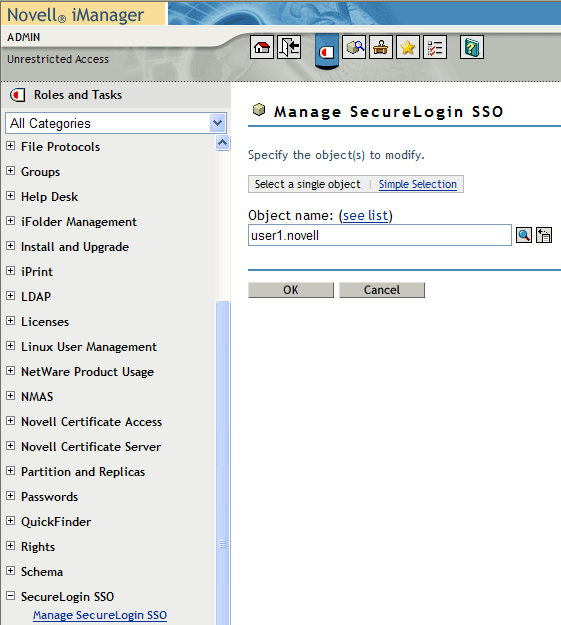Click the 'iPrint' category label
This screenshot has height=625, width=561.
click(37, 272)
